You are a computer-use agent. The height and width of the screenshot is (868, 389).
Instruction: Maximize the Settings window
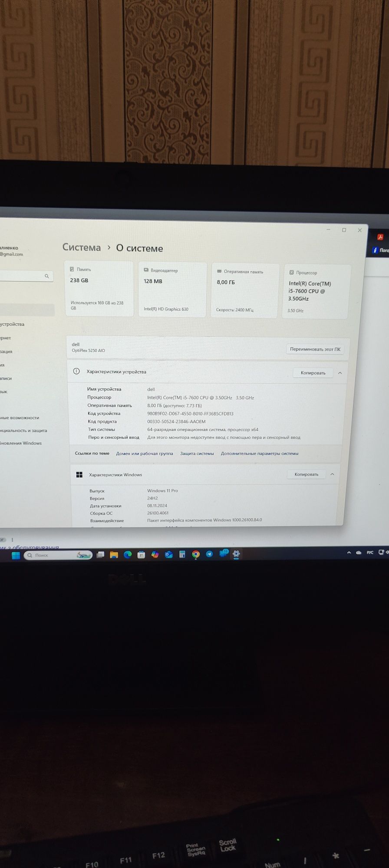(344, 230)
